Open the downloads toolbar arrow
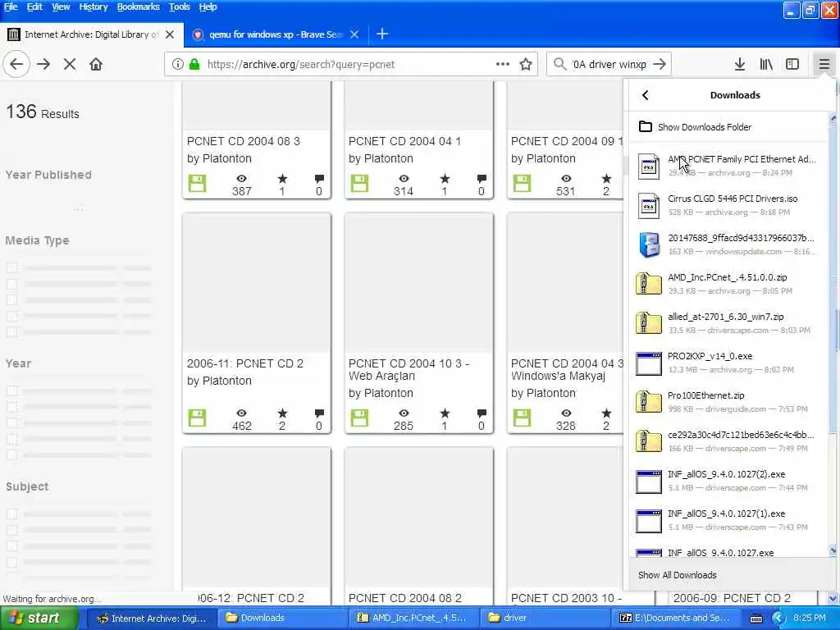This screenshot has height=630, width=840. coord(740,64)
